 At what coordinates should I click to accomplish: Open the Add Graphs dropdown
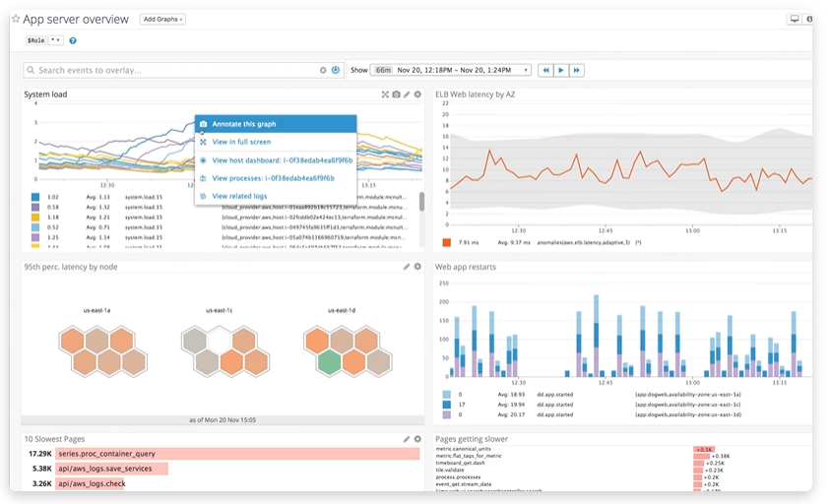[162, 20]
